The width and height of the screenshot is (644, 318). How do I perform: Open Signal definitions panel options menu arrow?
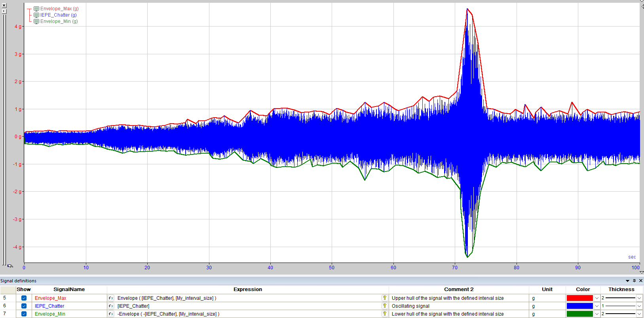(627, 281)
